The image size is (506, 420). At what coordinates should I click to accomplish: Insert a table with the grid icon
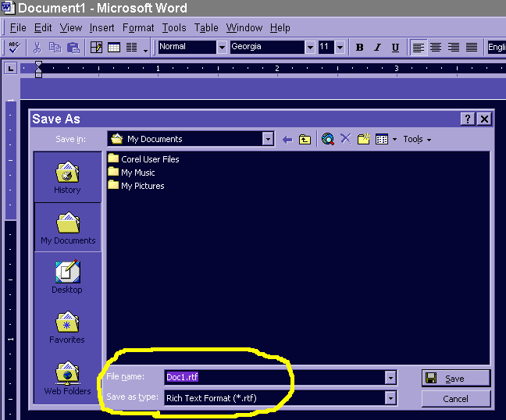coord(114,48)
